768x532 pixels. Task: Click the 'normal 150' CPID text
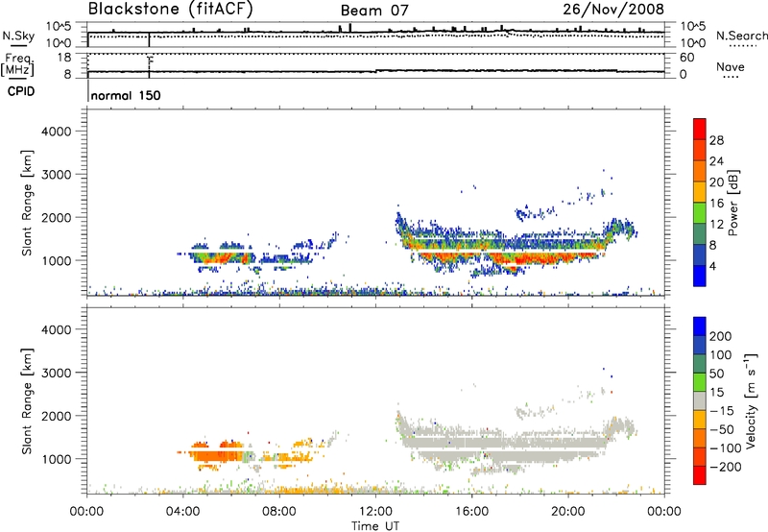point(126,95)
